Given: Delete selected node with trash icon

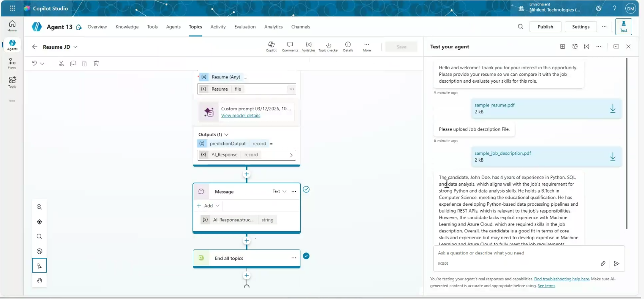Looking at the screenshot, I should [96, 64].
